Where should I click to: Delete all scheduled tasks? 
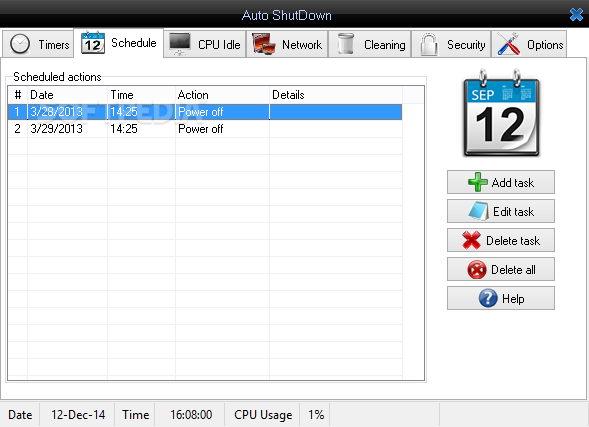(x=501, y=269)
